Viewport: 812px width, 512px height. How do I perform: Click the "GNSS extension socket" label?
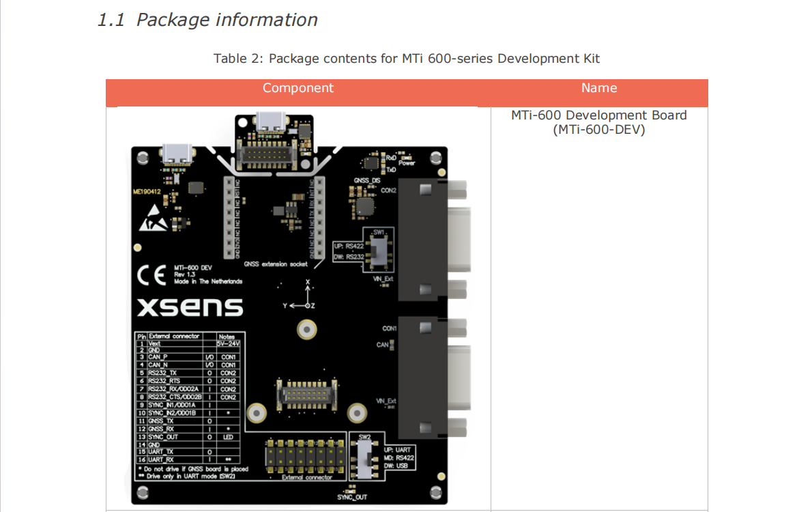[276, 264]
